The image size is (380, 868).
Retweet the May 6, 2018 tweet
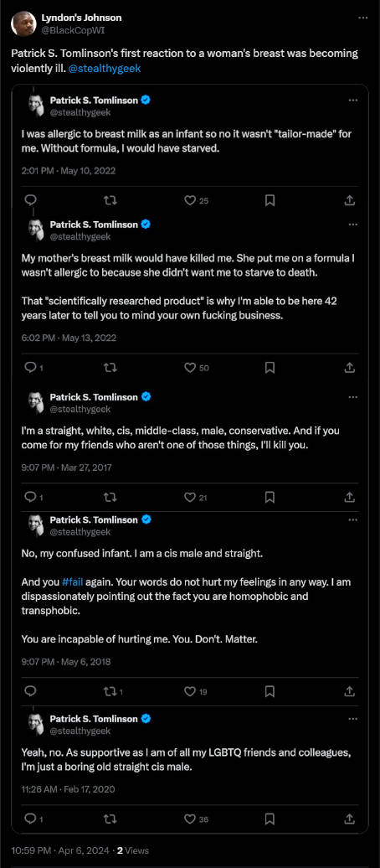pyautogui.click(x=110, y=691)
